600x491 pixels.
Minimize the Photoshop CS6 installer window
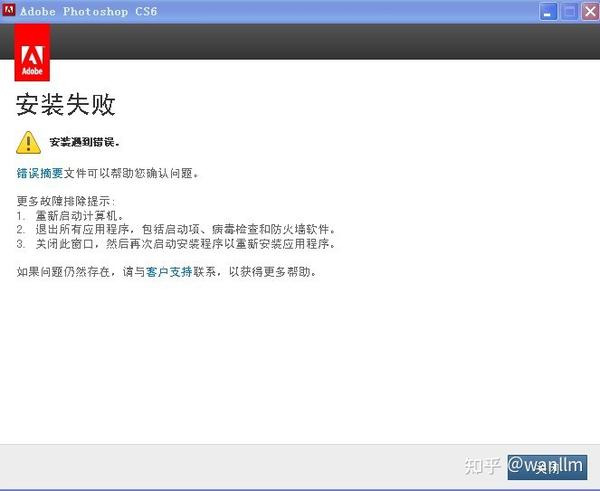coord(548,11)
